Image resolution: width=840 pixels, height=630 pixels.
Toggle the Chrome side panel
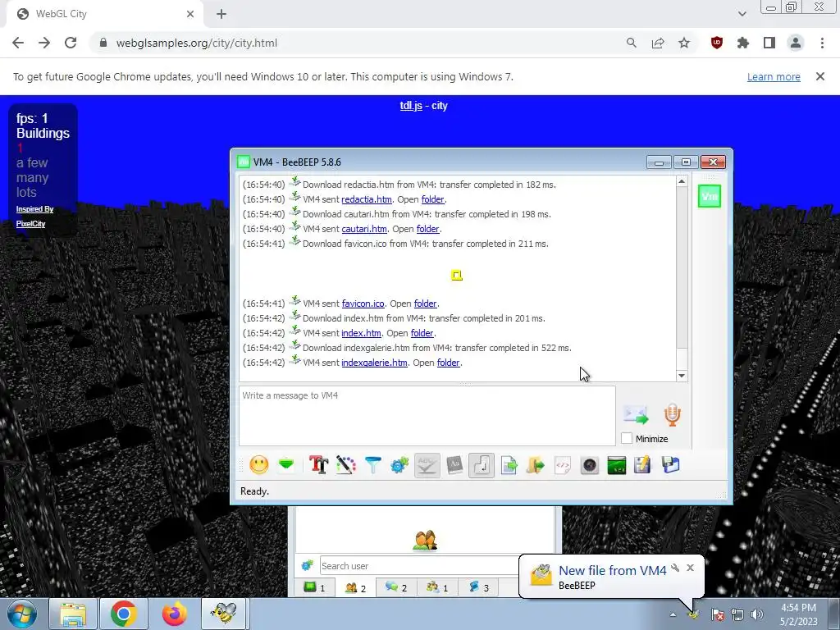tap(769, 43)
